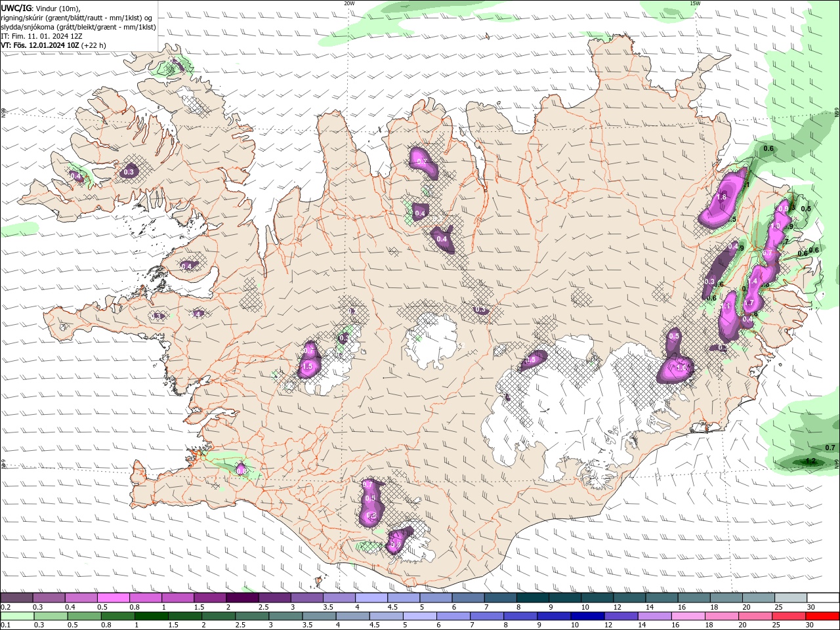The width and height of the screenshot is (840, 630).
Task: Pick the dark teal swatch labeled 8 in upper legend
Action: pos(532,598)
